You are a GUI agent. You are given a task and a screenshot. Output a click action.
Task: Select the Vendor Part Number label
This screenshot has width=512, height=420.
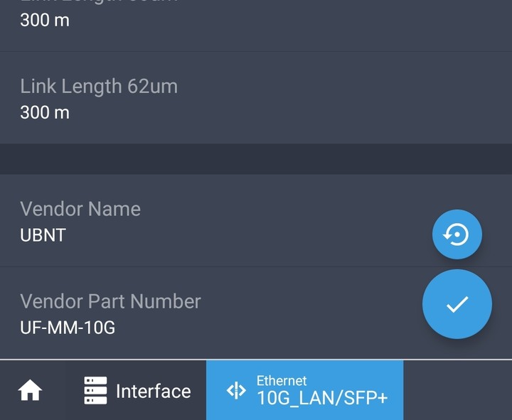click(110, 301)
